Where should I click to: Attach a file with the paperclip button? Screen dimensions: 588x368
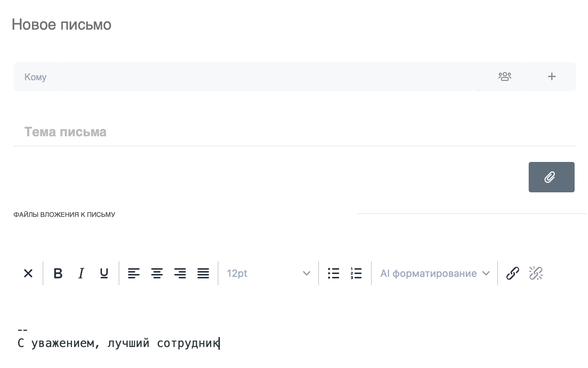551,177
